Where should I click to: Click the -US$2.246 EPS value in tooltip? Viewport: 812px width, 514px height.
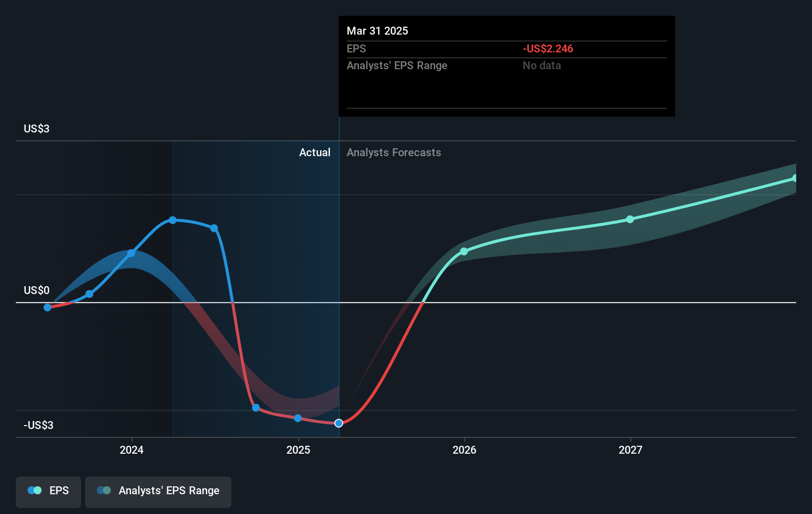548,48
